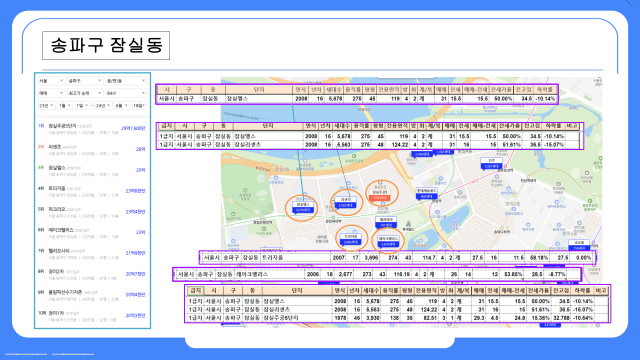Image resolution: width=640 pixels, height=360 pixels.
Task: Click the 트리지움 3,696세대 map marker
Action: [x=351, y=239]
